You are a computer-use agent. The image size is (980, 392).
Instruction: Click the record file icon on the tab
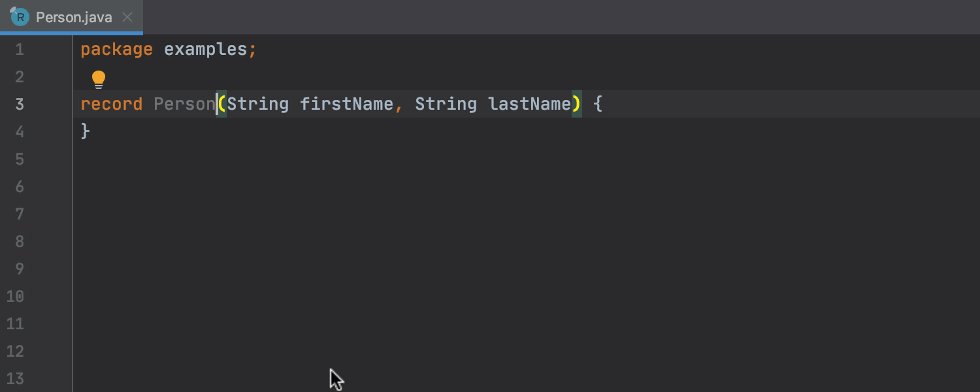[20, 17]
